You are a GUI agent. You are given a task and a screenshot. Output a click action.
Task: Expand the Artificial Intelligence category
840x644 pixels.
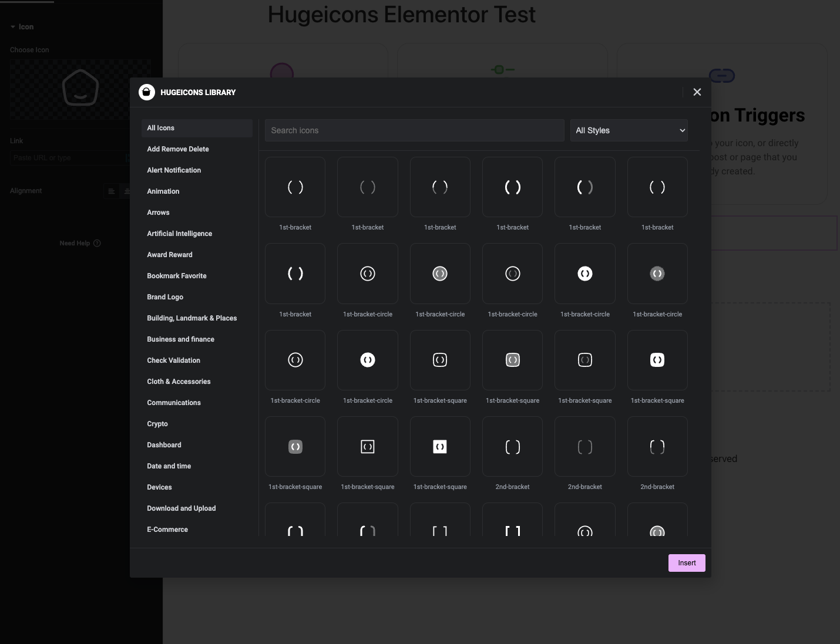179,233
